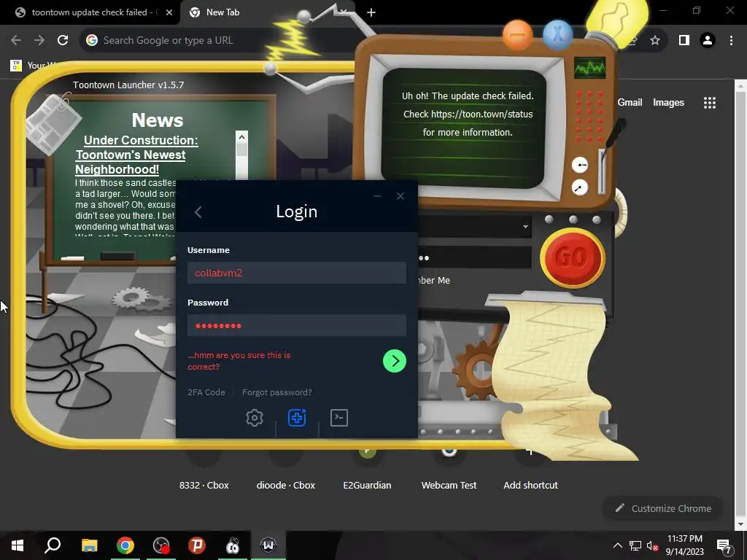Select the blue add-account plus icon

(x=297, y=418)
